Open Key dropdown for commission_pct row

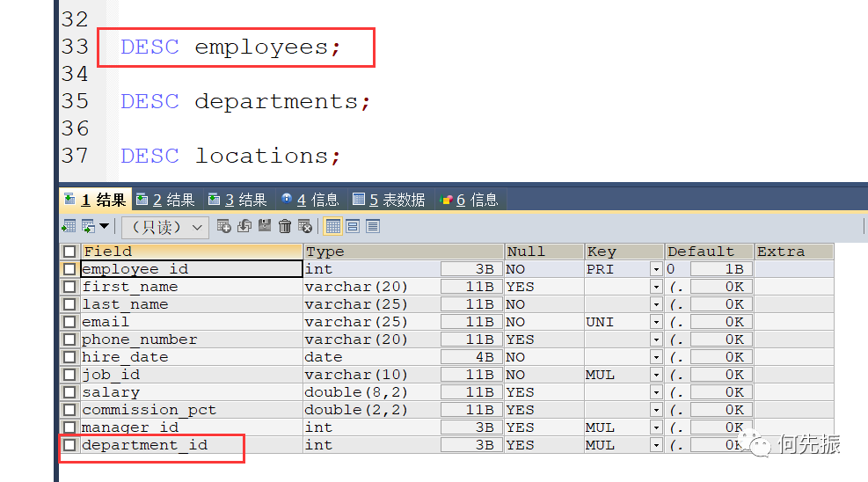coord(656,410)
